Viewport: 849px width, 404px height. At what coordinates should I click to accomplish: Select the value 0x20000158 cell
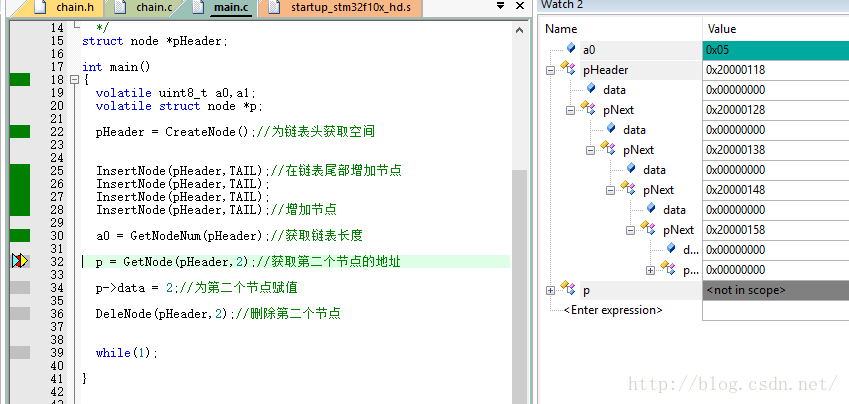click(x=775, y=230)
